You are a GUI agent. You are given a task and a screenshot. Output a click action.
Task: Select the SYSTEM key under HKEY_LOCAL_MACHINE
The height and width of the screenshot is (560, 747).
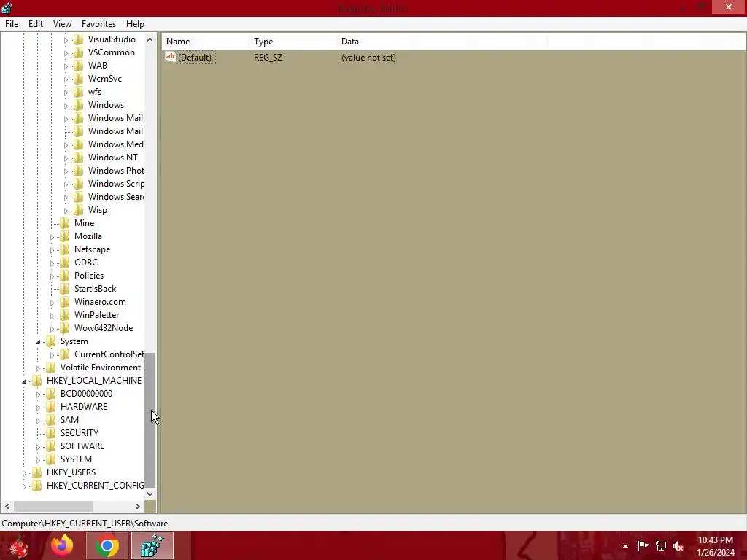click(x=76, y=459)
